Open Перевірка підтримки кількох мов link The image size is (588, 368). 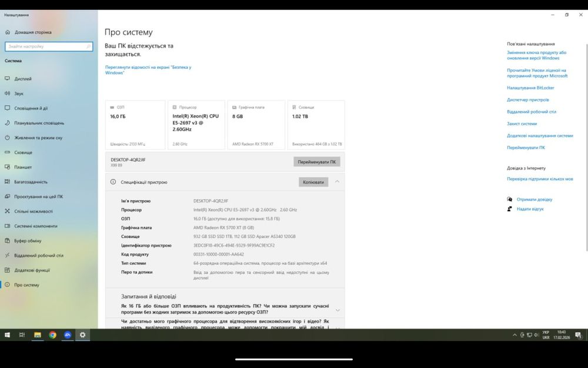point(540,179)
